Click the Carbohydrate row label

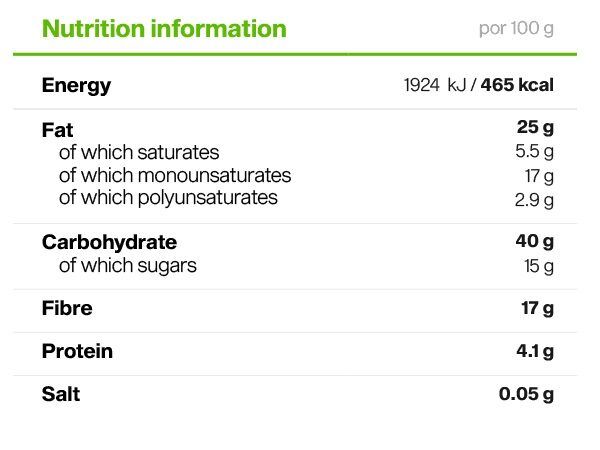[109, 242]
